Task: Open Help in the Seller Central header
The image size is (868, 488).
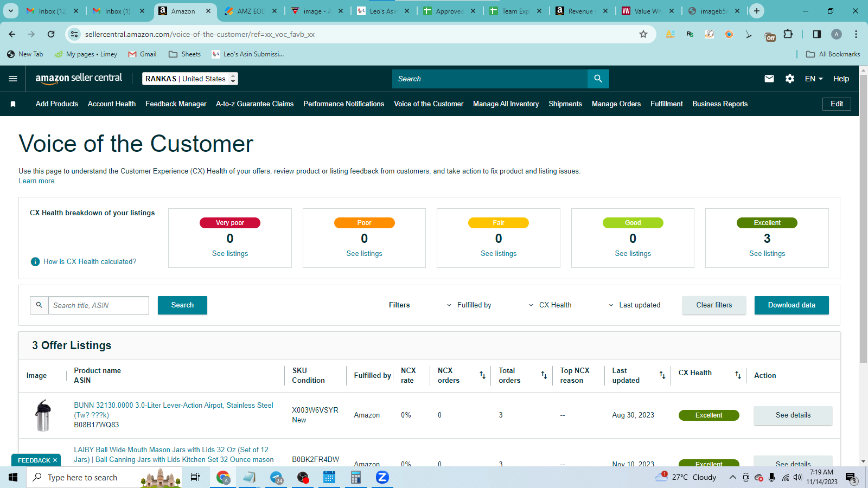Action: 841,79
